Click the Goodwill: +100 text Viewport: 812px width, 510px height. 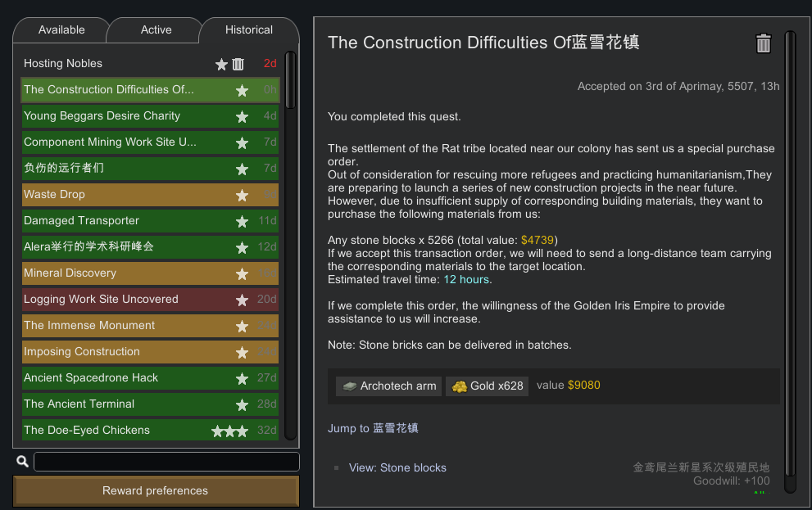[731, 481]
